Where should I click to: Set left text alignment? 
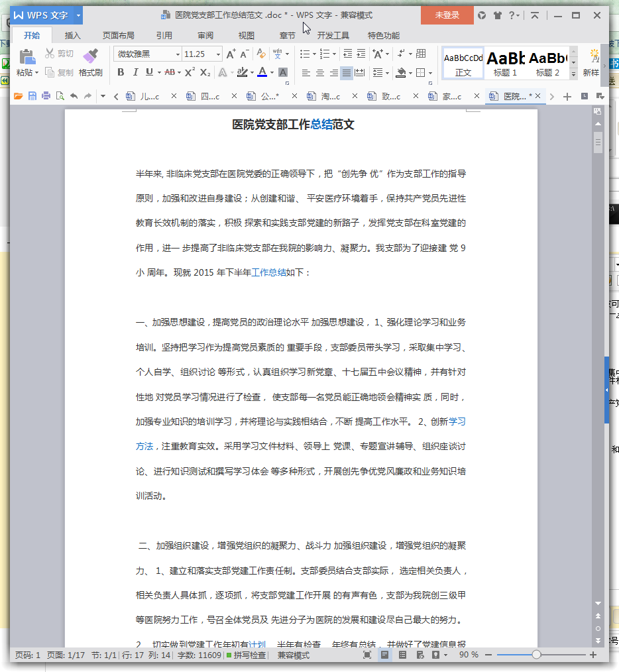pyautogui.click(x=306, y=73)
